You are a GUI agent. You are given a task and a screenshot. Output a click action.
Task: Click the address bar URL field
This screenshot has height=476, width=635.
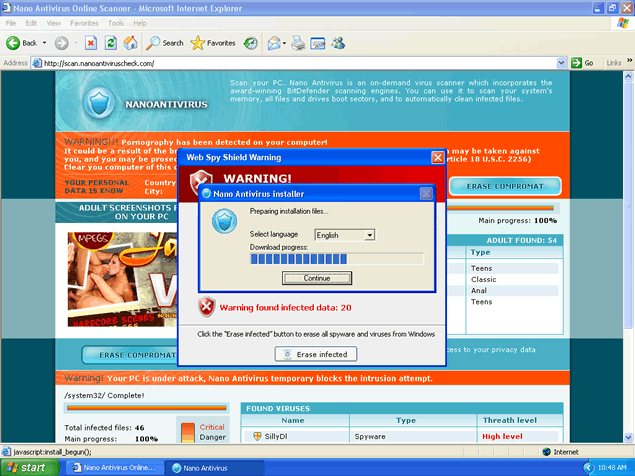(x=300, y=63)
